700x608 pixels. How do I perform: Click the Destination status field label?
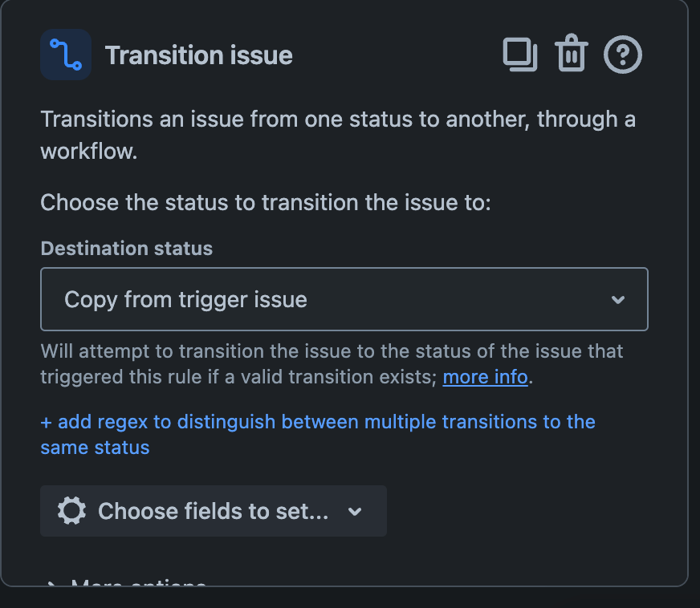tap(126, 249)
